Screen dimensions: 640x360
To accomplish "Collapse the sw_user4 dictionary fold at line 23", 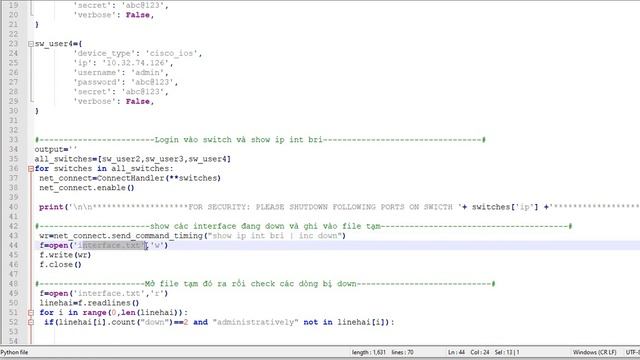I will [31, 44].
